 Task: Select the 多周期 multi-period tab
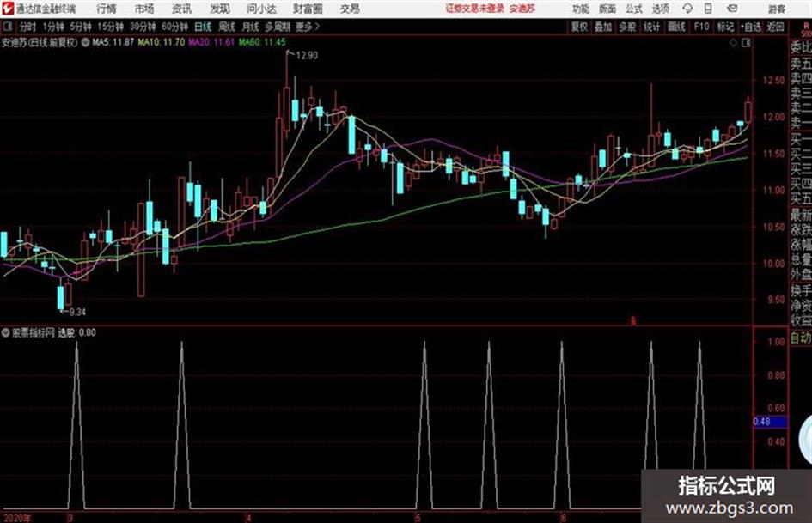tap(278, 27)
